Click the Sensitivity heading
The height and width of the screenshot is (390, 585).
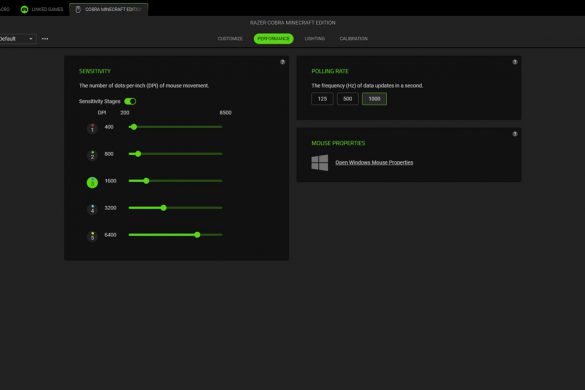point(95,71)
